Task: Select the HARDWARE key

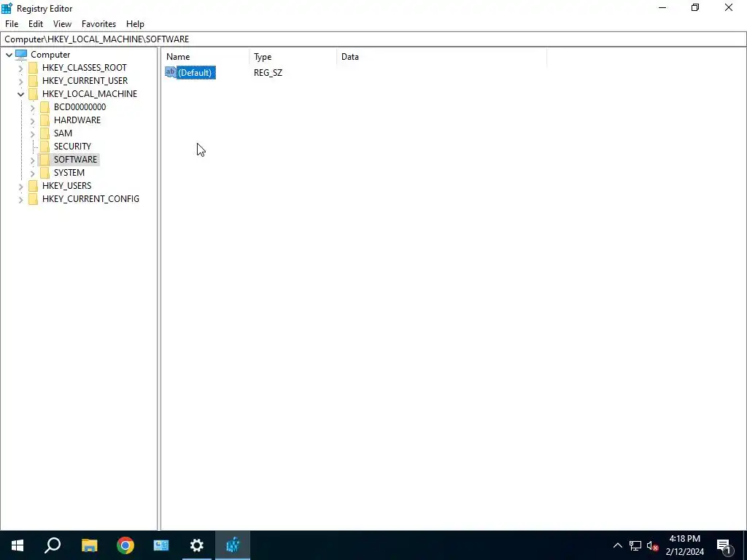Action: (x=77, y=120)
